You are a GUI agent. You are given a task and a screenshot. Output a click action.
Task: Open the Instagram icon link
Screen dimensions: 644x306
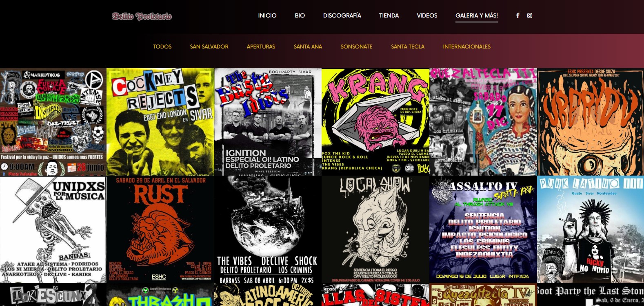click(x=529, y=15)
